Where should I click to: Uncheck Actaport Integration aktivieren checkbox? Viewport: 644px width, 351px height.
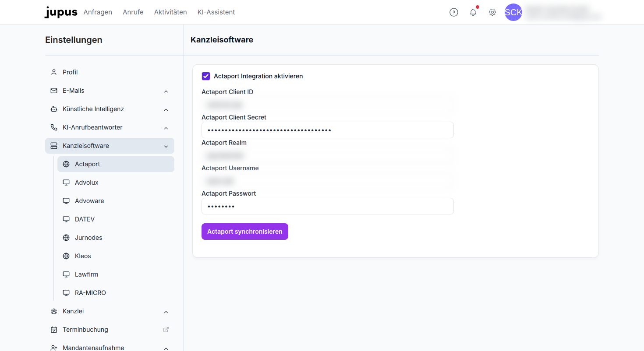[206, 76]
